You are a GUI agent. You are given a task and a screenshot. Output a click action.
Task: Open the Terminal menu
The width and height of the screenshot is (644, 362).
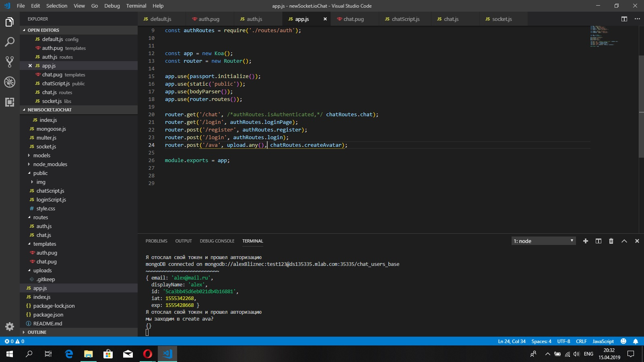(136, 6)
